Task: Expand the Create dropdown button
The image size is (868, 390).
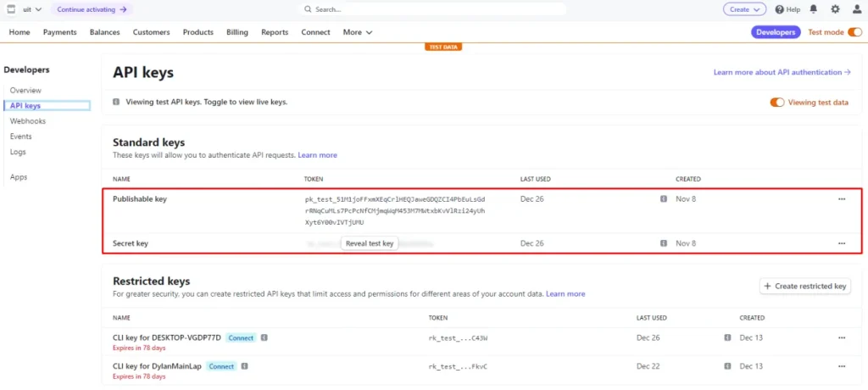Action: click(744, 9)
